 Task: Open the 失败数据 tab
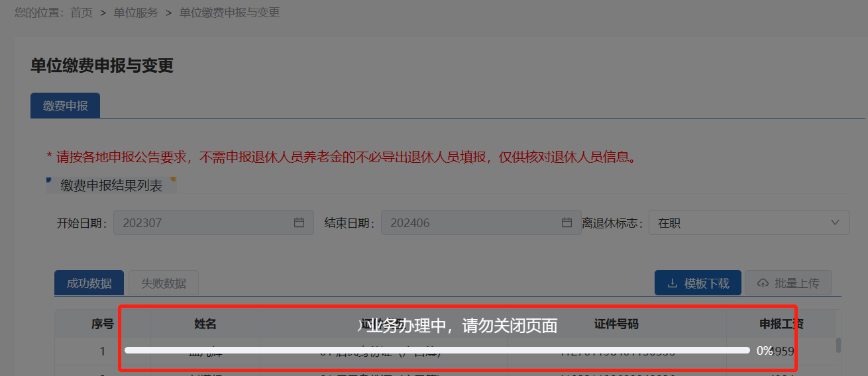(x=164, y=283)
